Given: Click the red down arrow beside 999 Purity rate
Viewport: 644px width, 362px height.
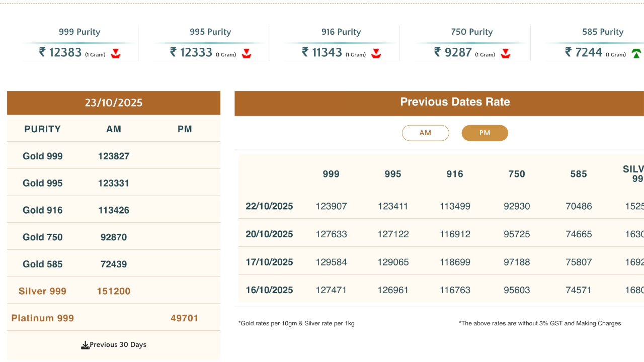Looking at the screenshot, I should (116, 53).
